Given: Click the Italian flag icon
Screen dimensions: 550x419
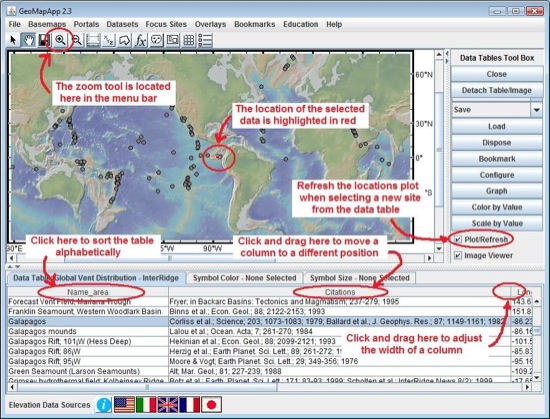Looking at the screenshot, I should click(146, 405).
